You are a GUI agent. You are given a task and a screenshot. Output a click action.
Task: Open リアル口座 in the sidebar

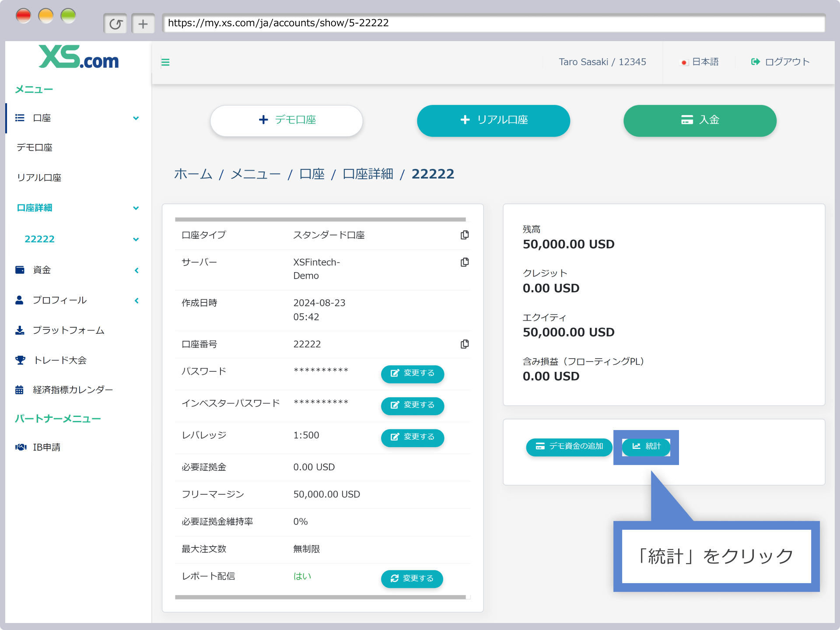click(x=39, y=178)
